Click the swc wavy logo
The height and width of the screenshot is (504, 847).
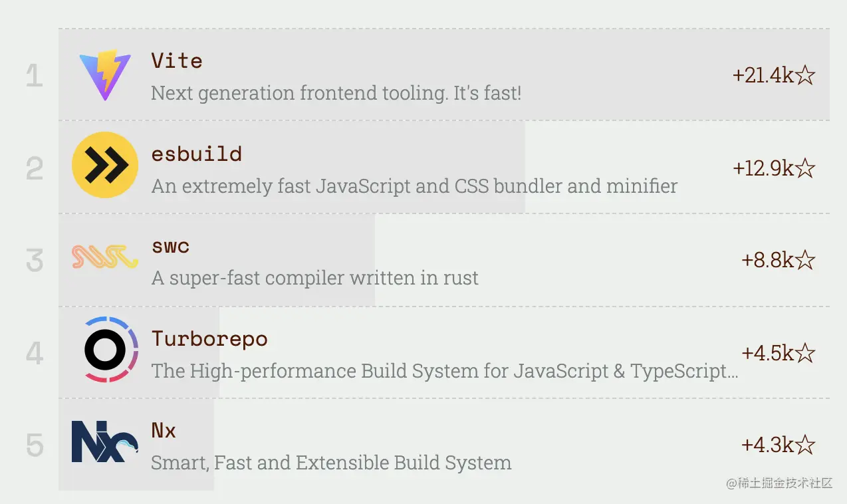[105, 257]
